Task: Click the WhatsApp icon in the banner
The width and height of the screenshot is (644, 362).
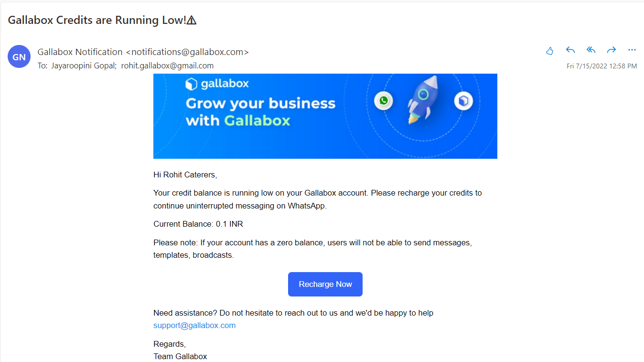Action: (x=383, y=100)
